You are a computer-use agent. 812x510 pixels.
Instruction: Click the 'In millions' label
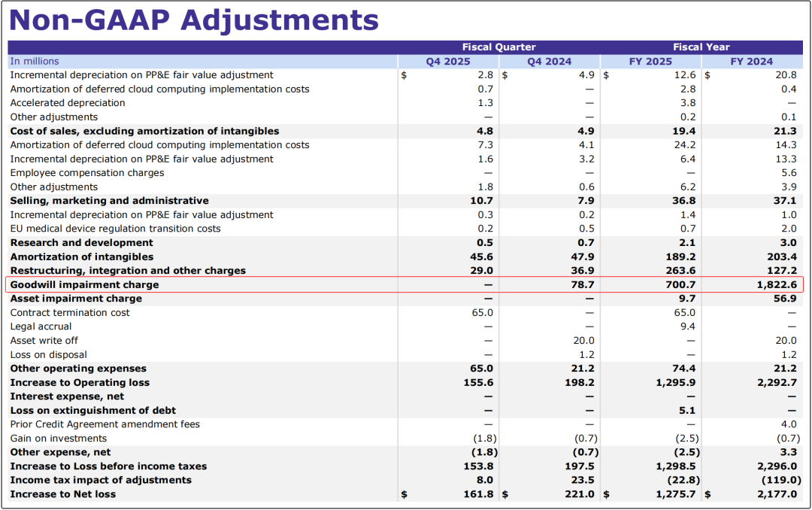coord(35,61)
